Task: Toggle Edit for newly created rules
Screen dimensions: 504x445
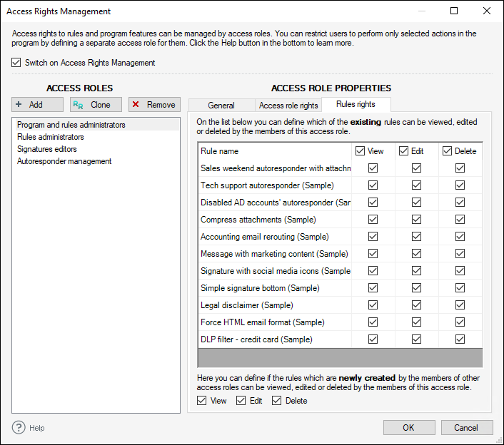Action: [x=241, y=400]
